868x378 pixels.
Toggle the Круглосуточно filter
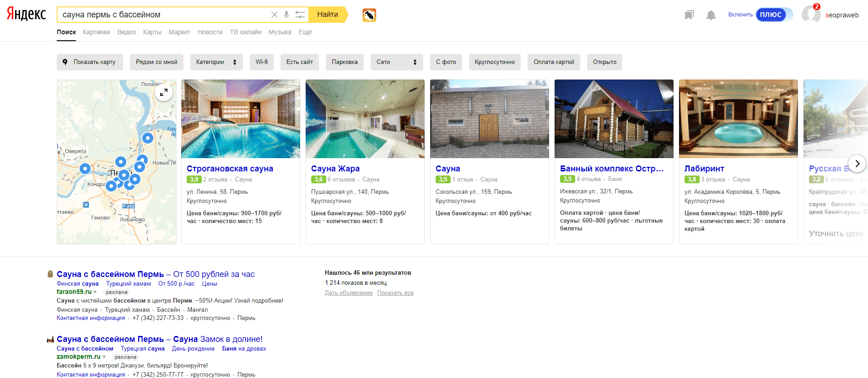tap(495, 62)
